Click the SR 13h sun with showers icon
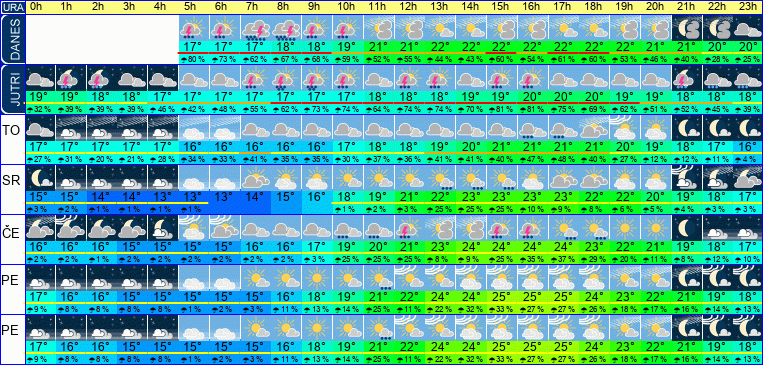This screenshot has width=763, height=365. tap(440, 178)
